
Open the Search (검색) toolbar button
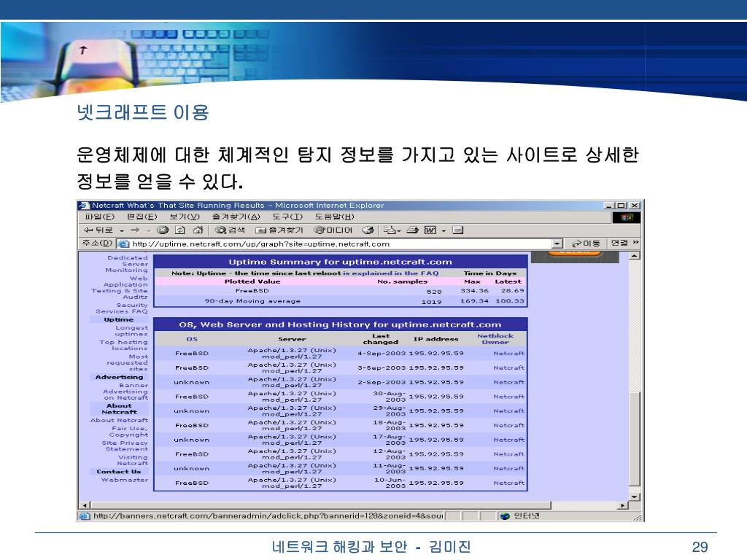[x=230, y=230]
